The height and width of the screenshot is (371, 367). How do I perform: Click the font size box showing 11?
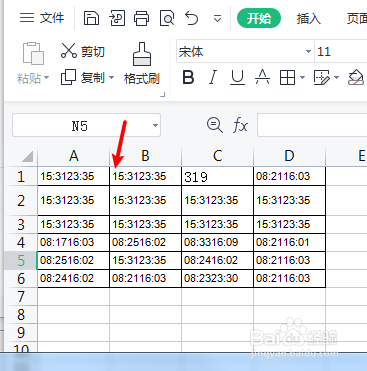click(x=341, y=52)
